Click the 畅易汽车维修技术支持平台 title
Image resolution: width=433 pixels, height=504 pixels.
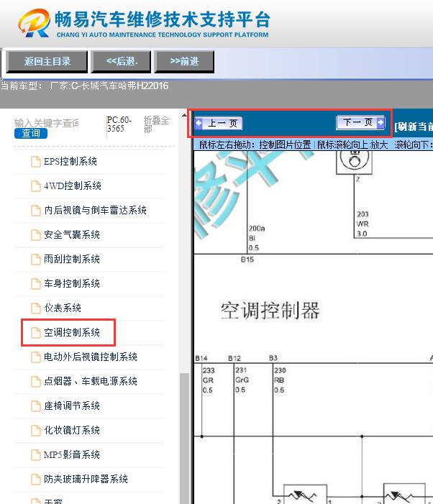tap(163, 19)
